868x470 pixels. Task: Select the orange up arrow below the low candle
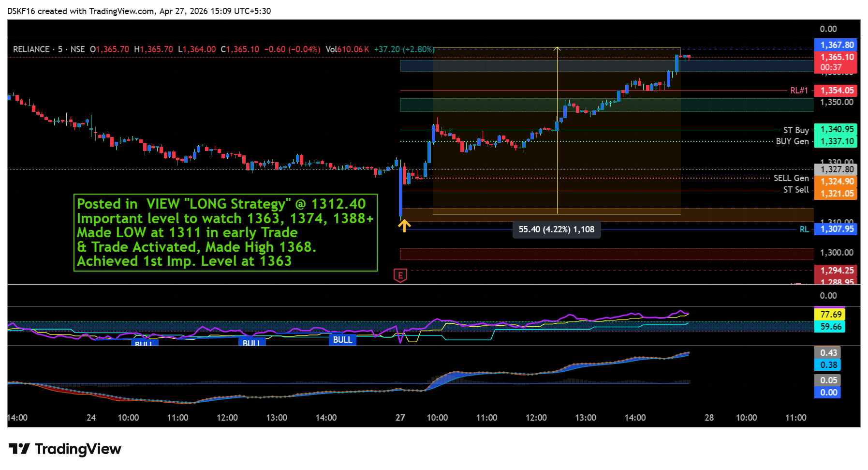pos(404,226)
